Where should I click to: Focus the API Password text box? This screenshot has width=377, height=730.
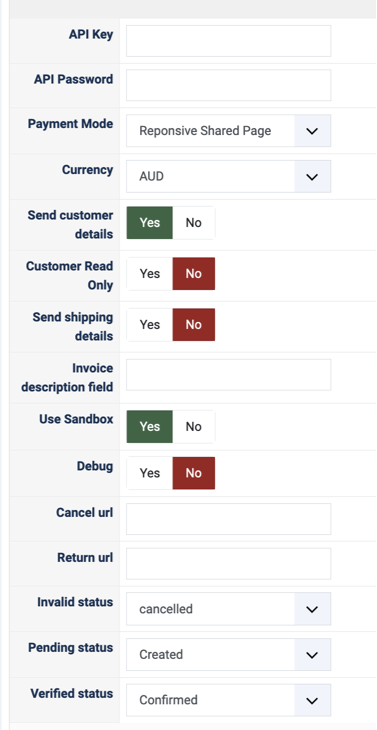[229, 85]
